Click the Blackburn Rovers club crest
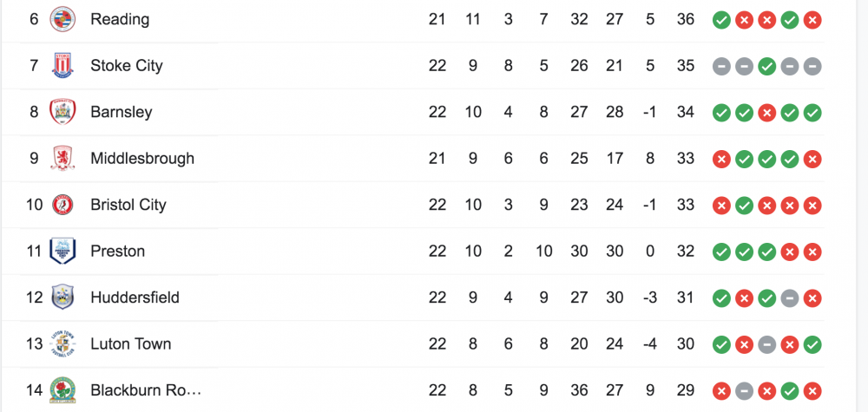This screenshot has height=412, width=868. point(62,390)
